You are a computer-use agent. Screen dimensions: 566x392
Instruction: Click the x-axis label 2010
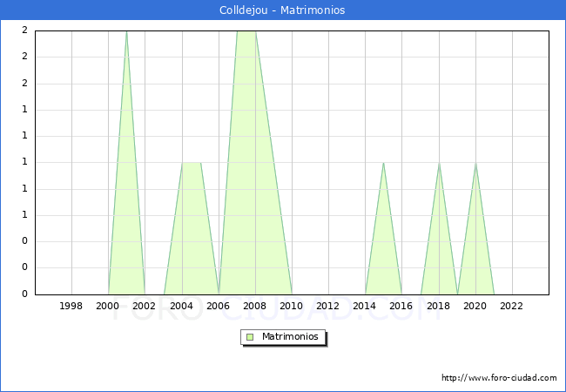click(292, 306)
